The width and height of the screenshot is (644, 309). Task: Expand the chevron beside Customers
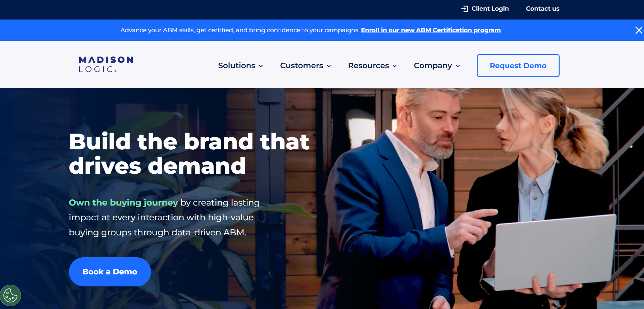329,66
